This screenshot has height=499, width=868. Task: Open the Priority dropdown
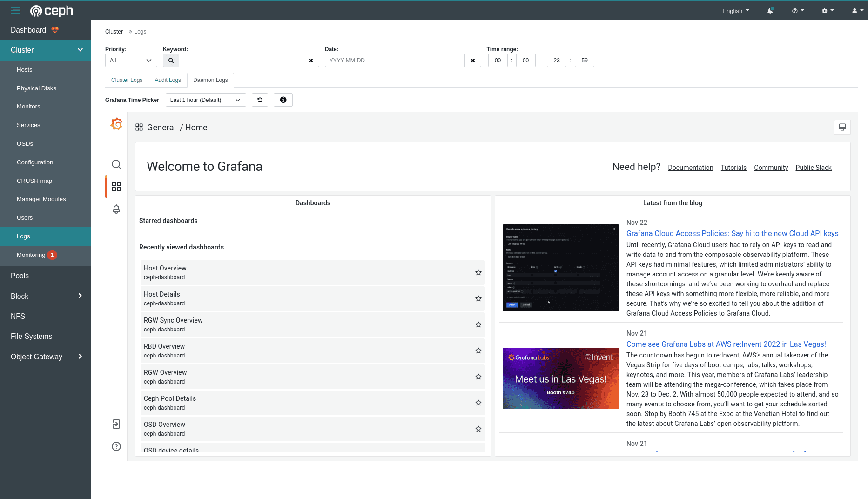click(131, 61)
